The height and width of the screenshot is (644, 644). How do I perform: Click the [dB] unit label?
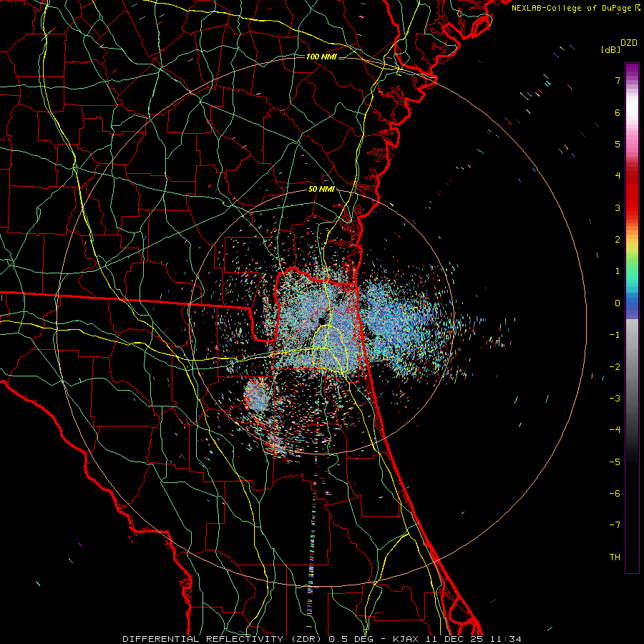click(611, 49)
